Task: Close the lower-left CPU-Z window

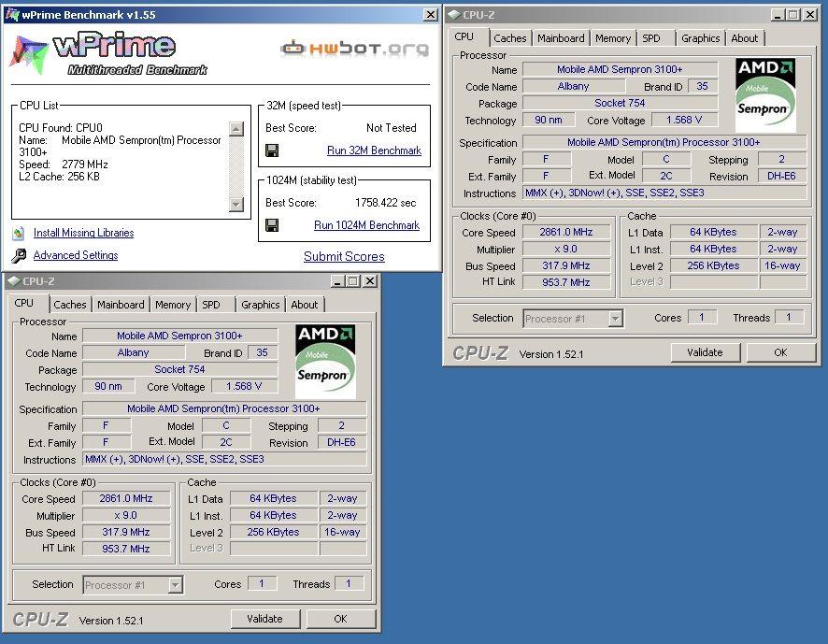Action: click(x=371, y=281)
